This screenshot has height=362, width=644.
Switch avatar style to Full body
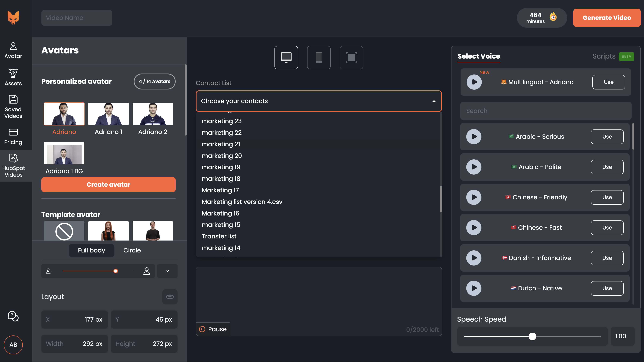91,250
